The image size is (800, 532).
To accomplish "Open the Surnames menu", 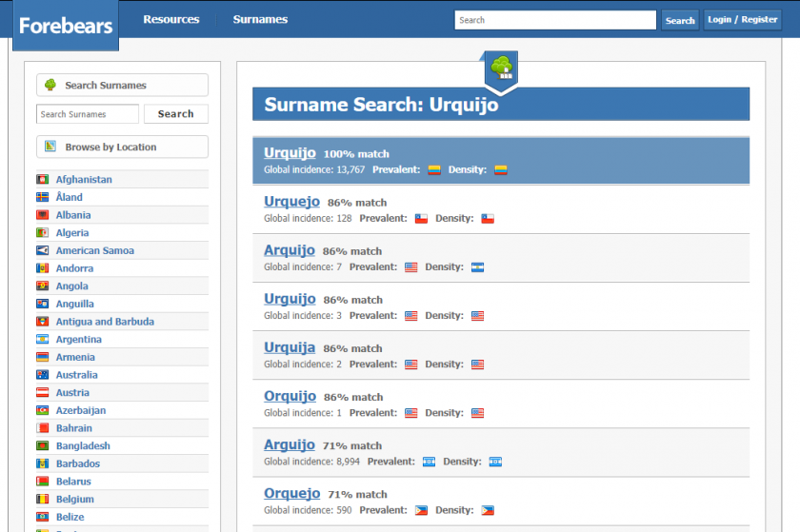I will click(x=260, y=19).
